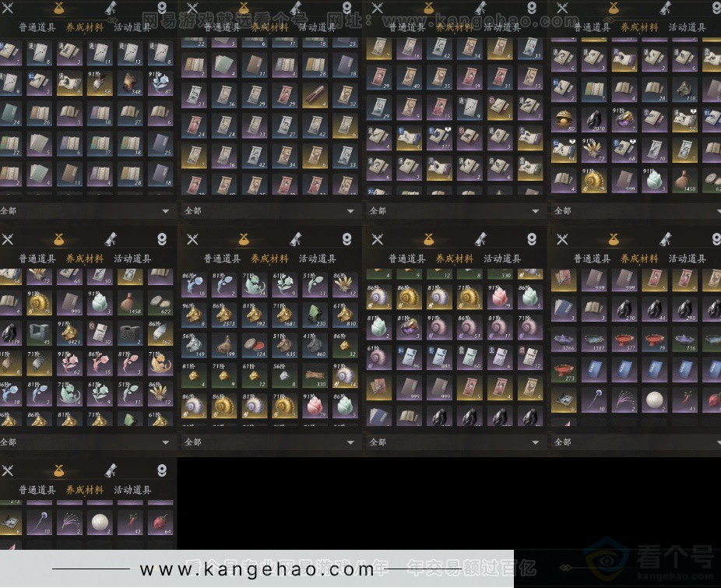
Task: Click gold ore stack showing 2573
Action: (x=224, y=314)
